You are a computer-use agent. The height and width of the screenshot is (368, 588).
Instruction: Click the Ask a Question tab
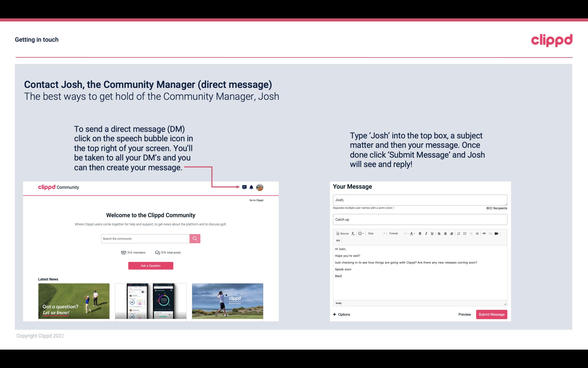pyautogui.click(x=151, y=265)
